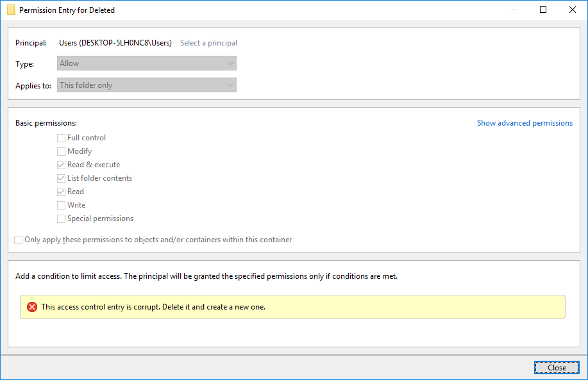Enable the Write permission checkbox
The image size is (588, 380).
tap(61, 205)
